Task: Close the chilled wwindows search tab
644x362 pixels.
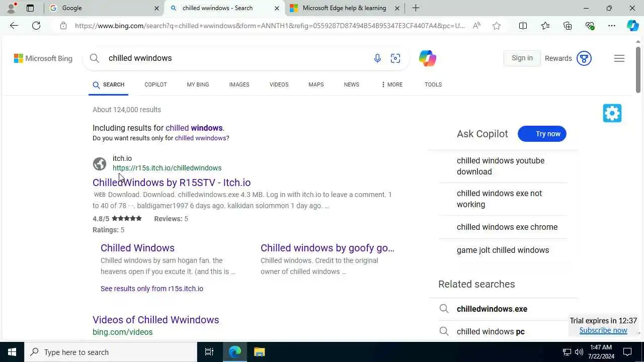Action: pyautogui.click(x=277, y=8)
